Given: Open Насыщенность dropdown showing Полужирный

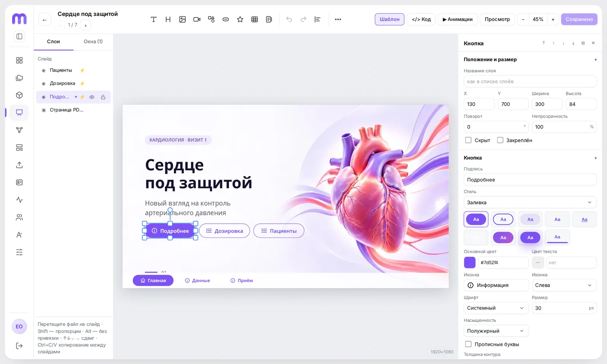Looking at the screenshot, I should click(496, 331).
